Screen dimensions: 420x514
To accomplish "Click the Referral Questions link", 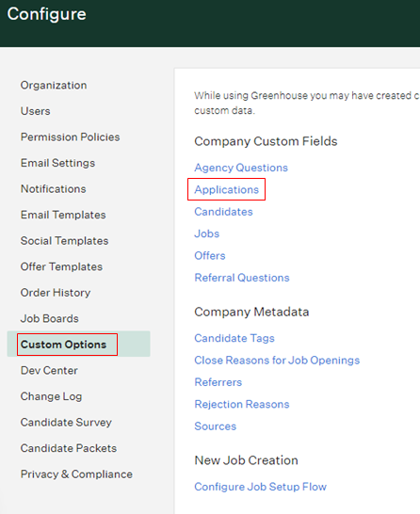I will [x=242, y=278].
